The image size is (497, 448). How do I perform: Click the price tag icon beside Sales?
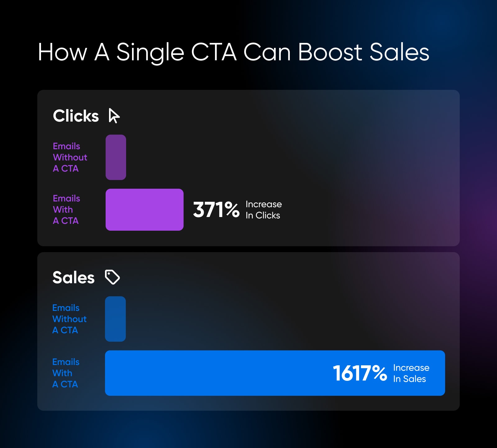pyautogui.click(x=112, y=277)
